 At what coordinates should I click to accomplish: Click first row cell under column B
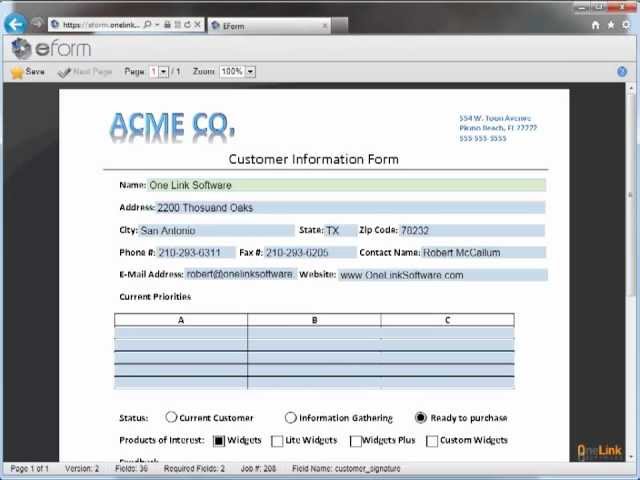pyautogui.click(x=314, y=333)
